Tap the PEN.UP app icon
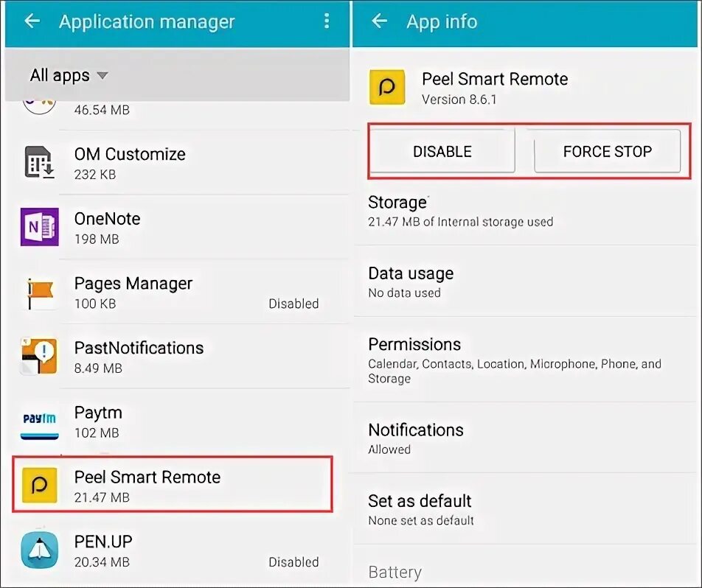 click(x=39, y=550)
